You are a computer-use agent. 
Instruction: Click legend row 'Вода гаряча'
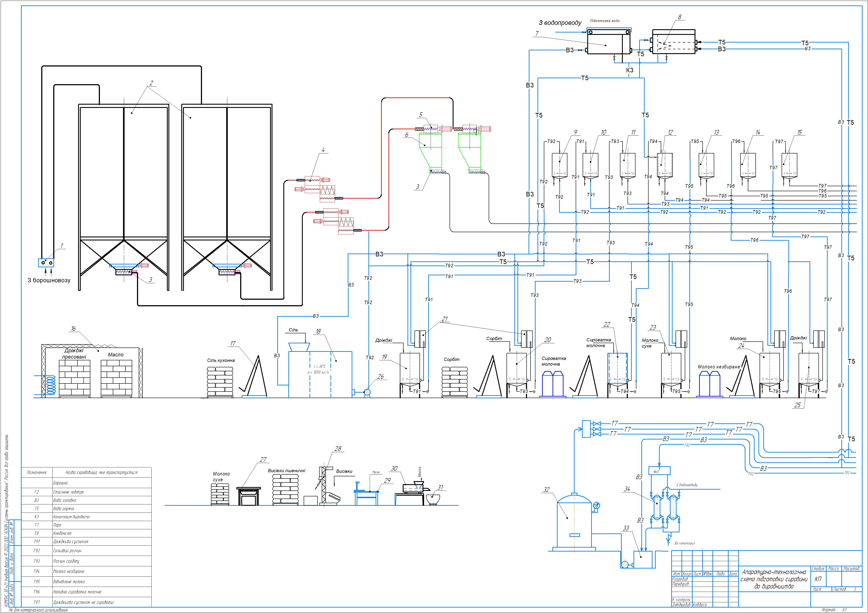[87, 509]
